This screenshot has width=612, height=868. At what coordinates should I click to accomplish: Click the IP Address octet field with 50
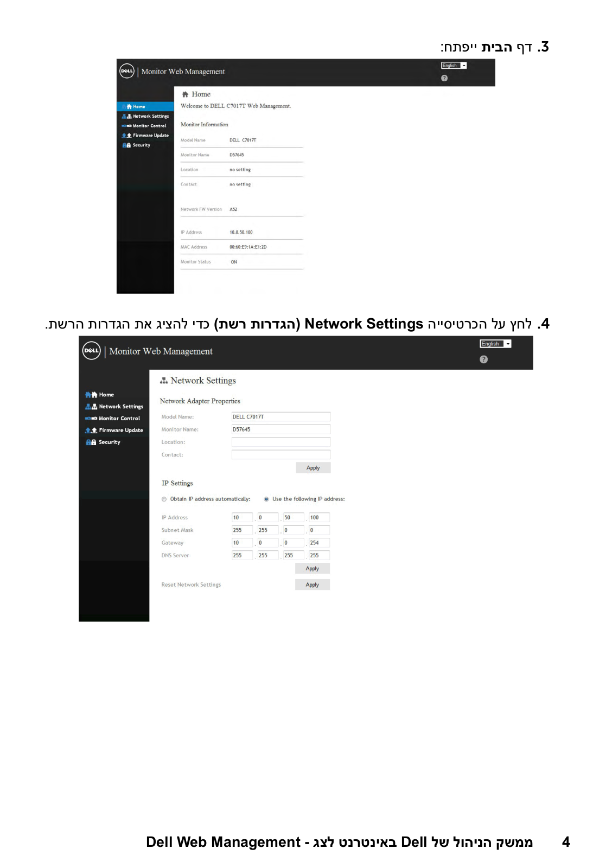(294, 518)
